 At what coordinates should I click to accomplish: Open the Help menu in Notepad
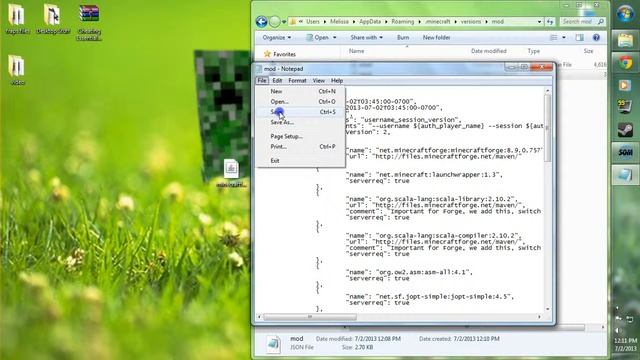(337, 81)
